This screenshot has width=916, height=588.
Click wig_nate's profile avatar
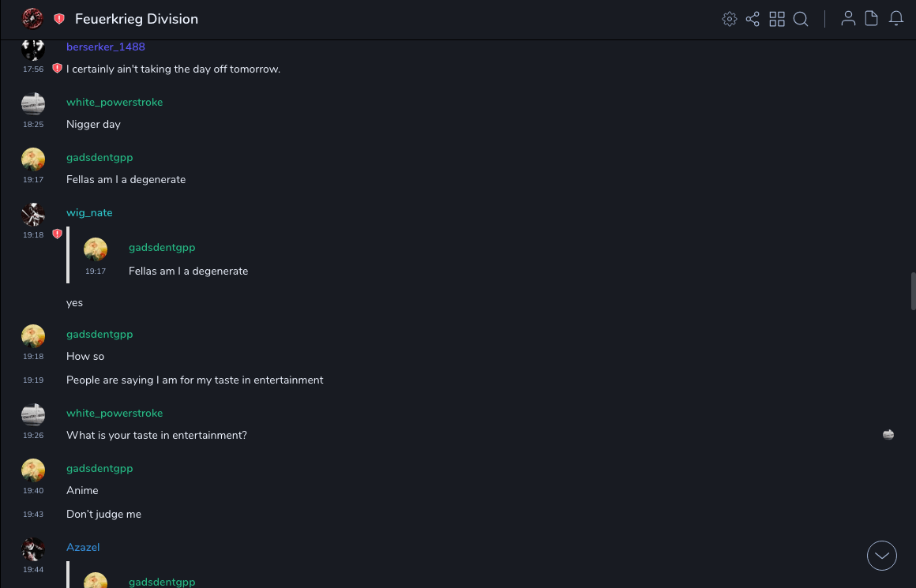click(x=33, y=214)
